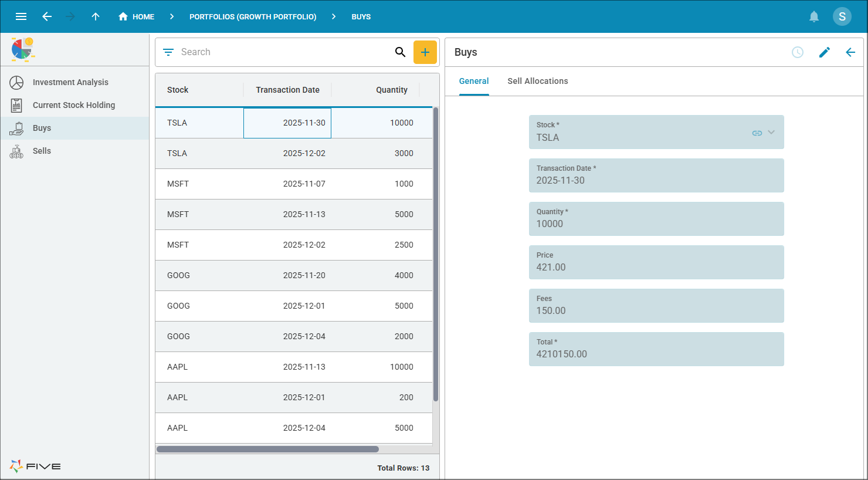Click the TSLA cell in first row

coord(199,123)
